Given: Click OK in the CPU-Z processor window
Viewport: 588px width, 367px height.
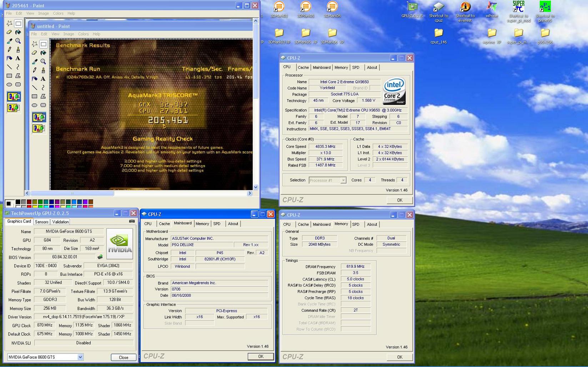Looking at the screenshot, I should pos(399,200).
